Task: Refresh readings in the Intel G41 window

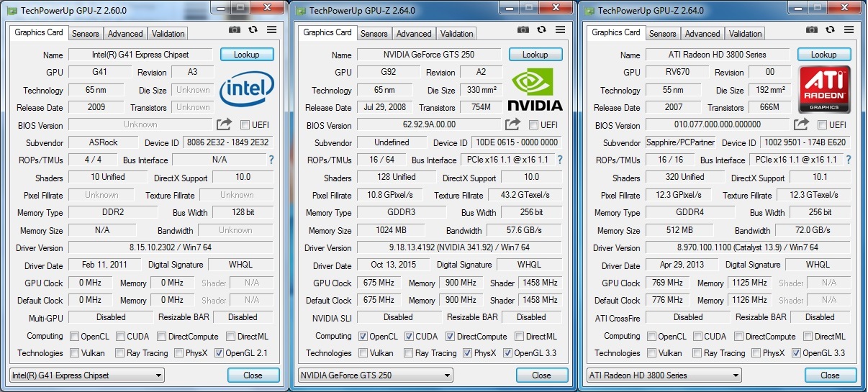Action: [253, 29]
